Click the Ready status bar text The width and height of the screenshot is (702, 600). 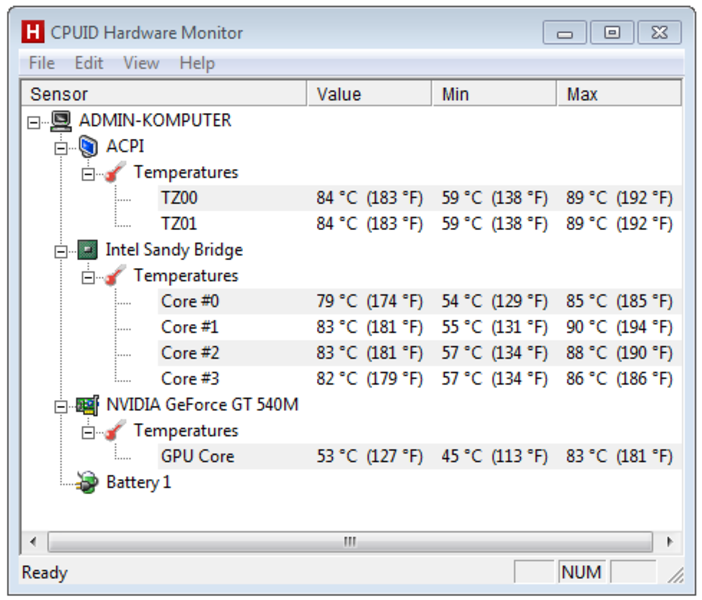[45, 573]
